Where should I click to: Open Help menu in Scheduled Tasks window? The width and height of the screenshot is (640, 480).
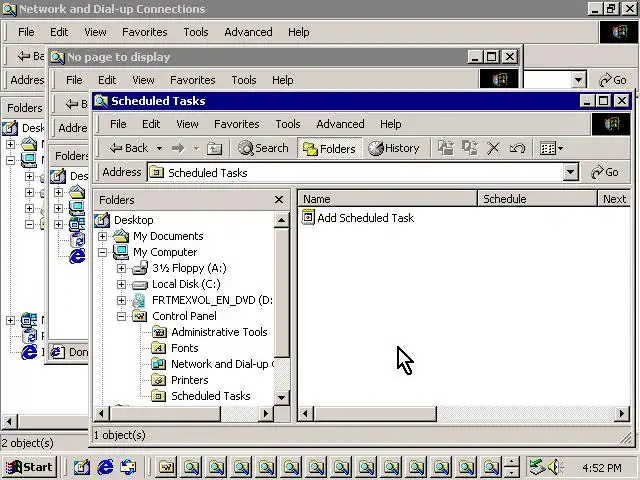tap(391, 124)
